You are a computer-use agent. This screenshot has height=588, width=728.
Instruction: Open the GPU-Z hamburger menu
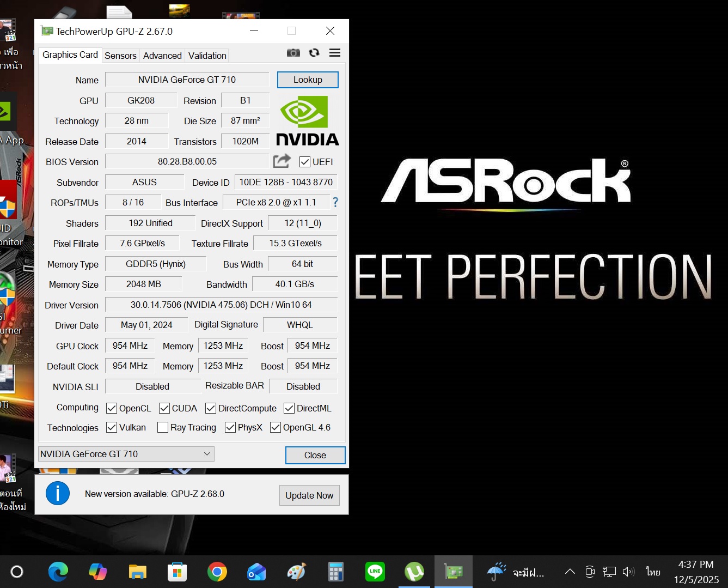(x=335, y=53)
